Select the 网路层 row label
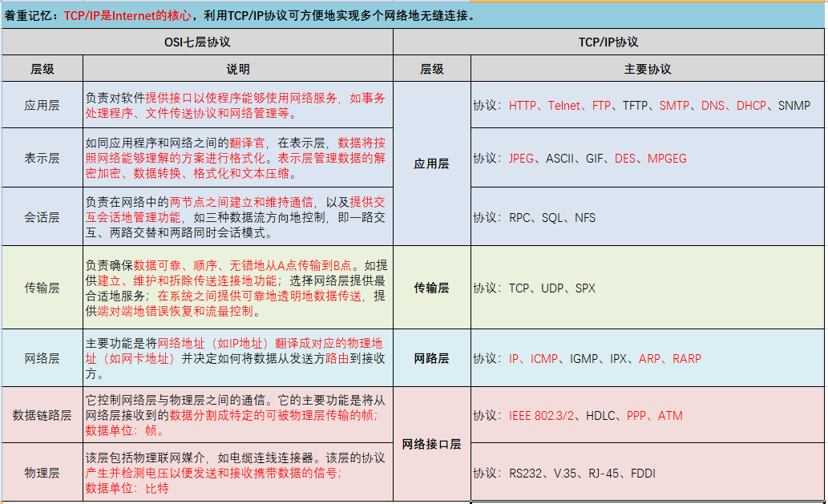828x504 pixels. (431, 359)
